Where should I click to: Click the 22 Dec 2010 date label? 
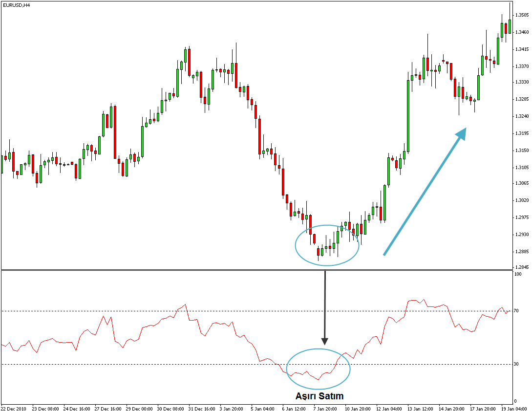pyautogui.click(x=14, y=409)
